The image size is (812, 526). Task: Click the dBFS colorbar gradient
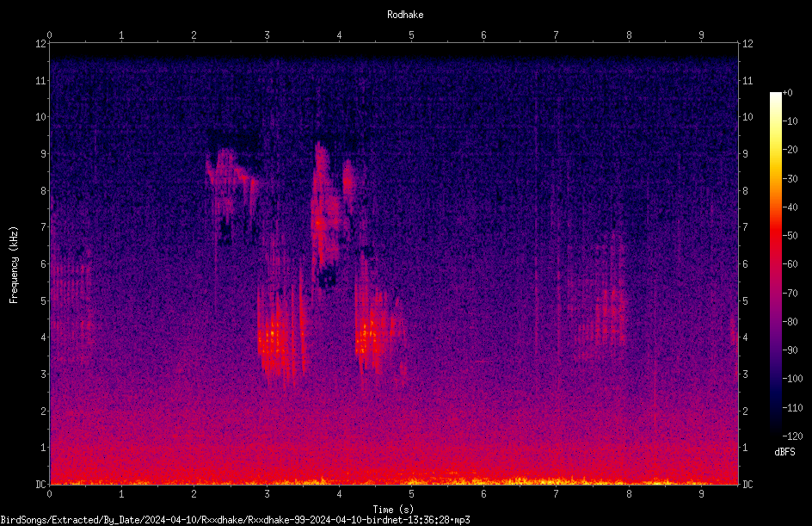pos(775,263)
